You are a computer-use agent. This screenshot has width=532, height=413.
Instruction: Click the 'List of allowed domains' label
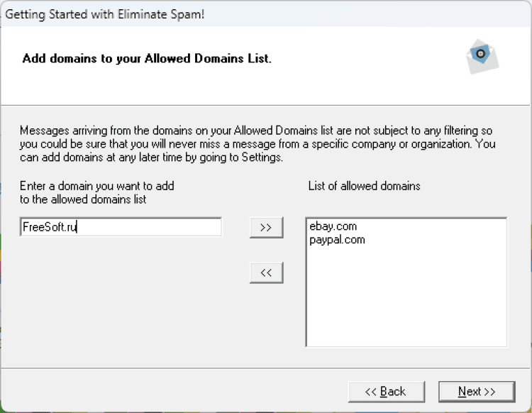[x=365, y=186]
